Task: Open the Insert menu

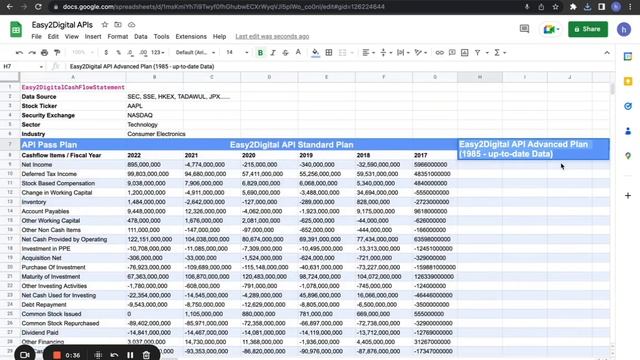Action: [x=93, y=36]
